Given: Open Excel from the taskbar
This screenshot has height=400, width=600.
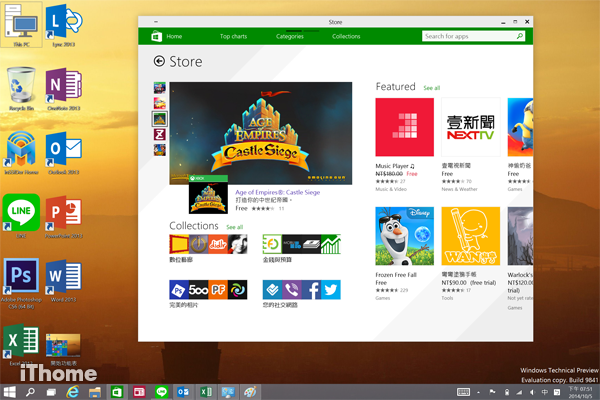Looking at the screenshot, I should [x=206, y=392].
